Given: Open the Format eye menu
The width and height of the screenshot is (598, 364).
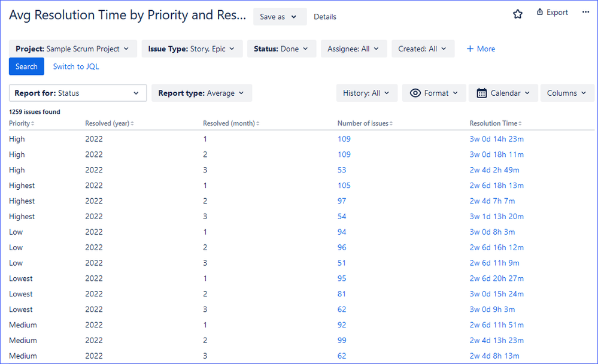Looking at the screenshot, I should click(x=434, y=93).
